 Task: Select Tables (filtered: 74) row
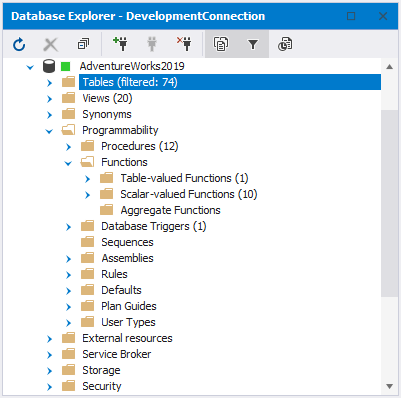pos(230,82)
